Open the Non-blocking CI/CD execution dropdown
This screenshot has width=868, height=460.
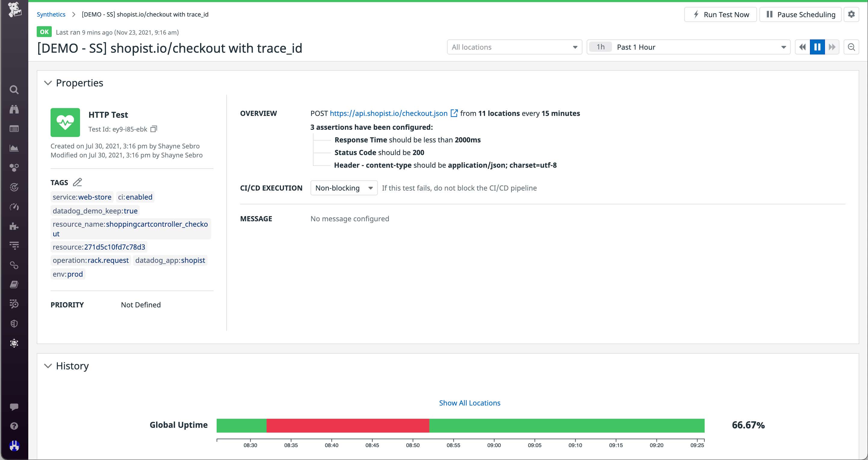coord(344,188)
